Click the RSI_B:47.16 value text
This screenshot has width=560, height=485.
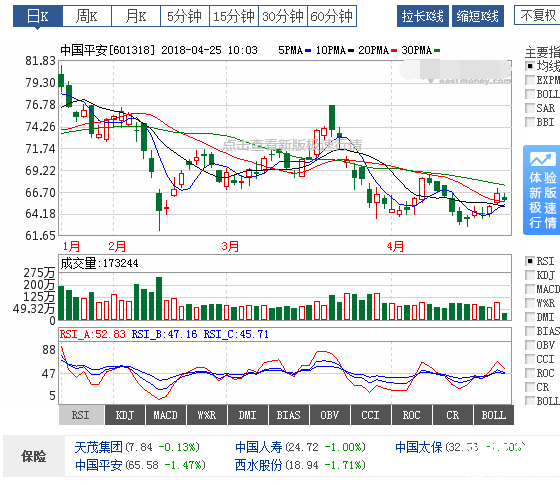click(x=164, y=334)
